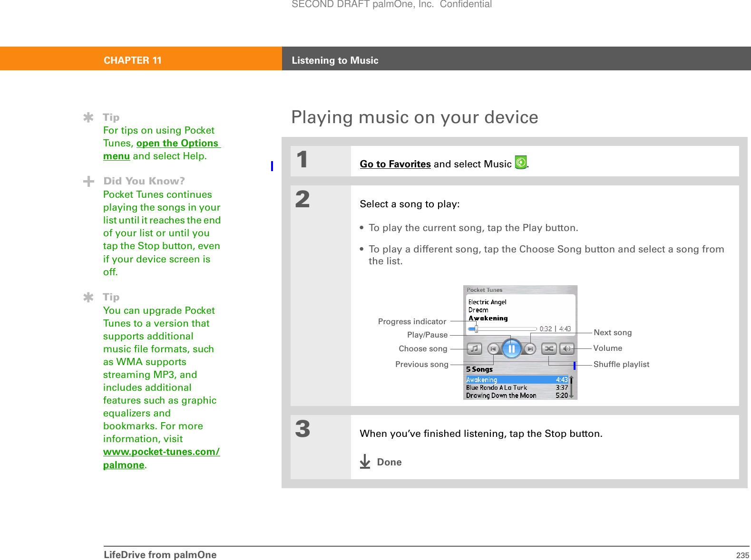Click the Dream album text
This screenshot has height=560, width=751.
(478, 310)
